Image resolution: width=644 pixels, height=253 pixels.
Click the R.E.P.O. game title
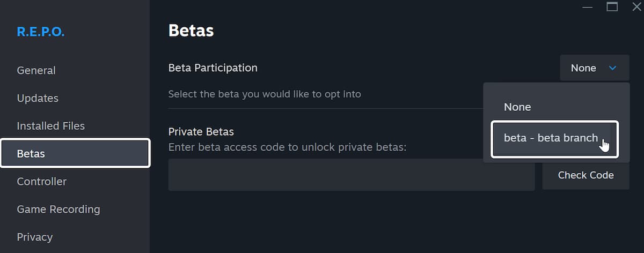coord(41,32)
